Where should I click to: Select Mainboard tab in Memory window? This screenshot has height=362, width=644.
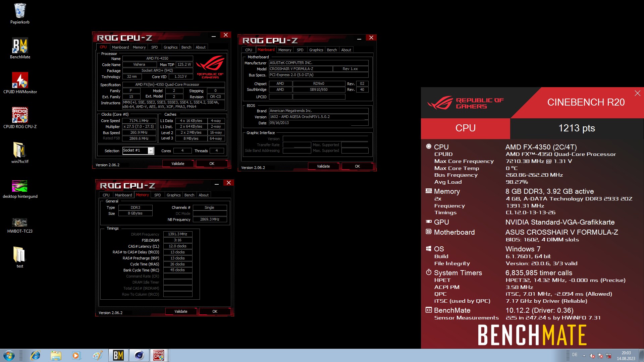tap(123, 195)
